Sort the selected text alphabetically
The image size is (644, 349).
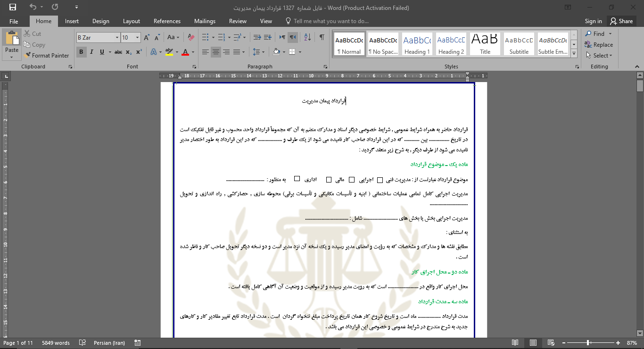[x=307, y=37]
